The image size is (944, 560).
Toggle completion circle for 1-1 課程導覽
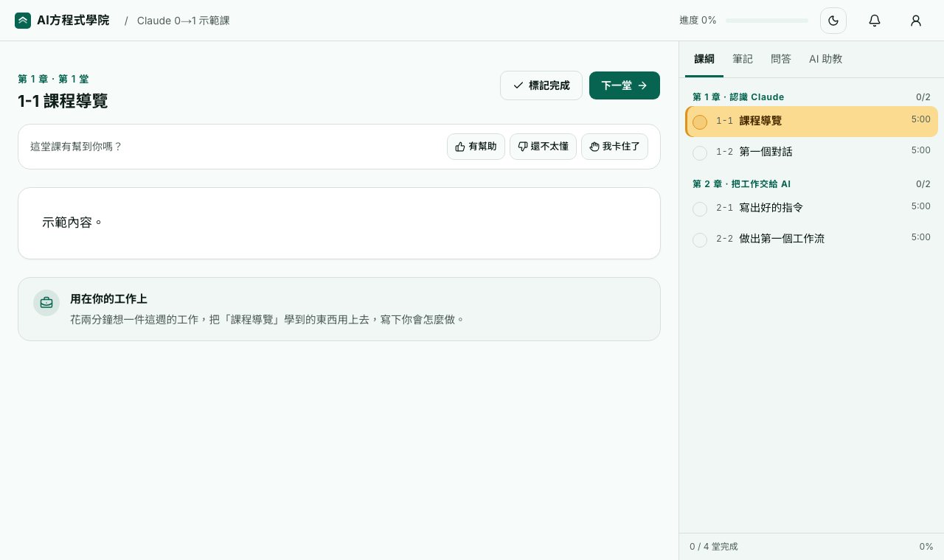(x=700, y=122)
